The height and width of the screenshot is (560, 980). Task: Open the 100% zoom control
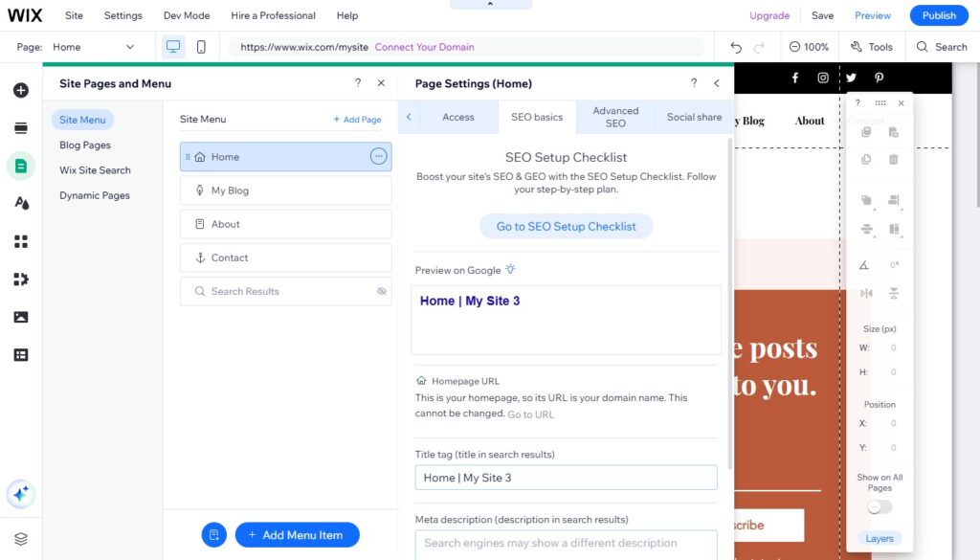pos(809,47)
